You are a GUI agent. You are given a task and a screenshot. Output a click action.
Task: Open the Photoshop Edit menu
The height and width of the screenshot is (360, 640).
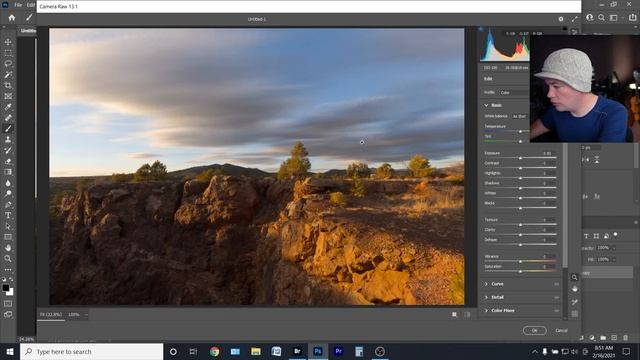pos(31,5)
